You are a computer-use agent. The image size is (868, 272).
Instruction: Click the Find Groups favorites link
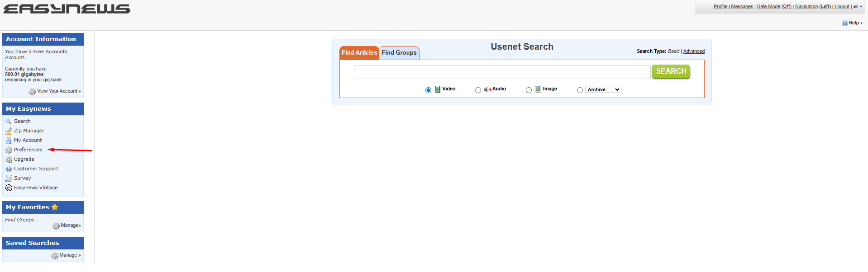pyautogui.click(x=19, y=220)
